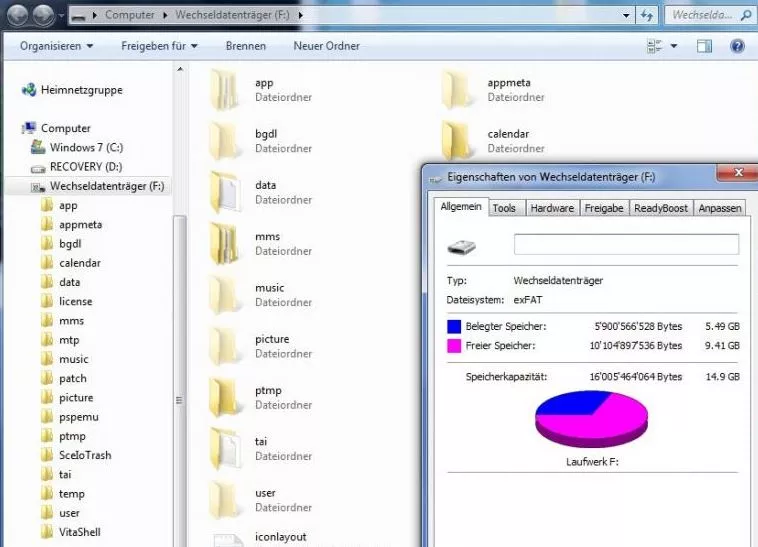Click the Brennen toolbar button
The height and width of the screenshot is (547, 758).
(245, 46)
